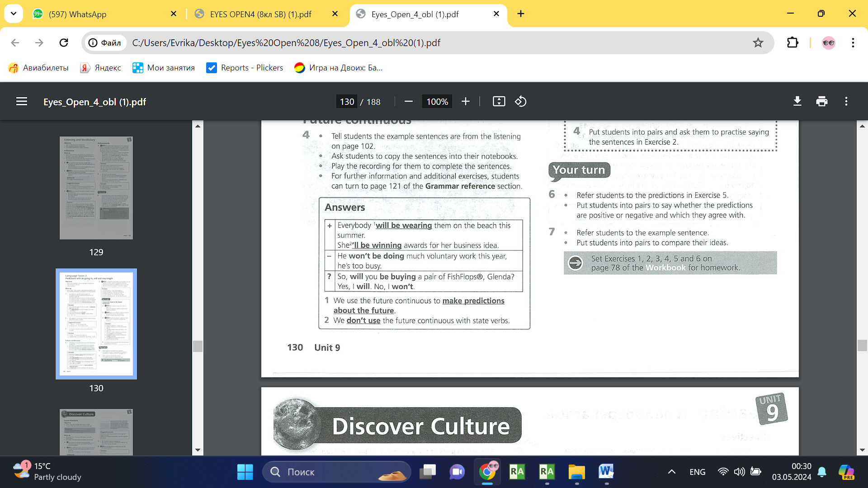Open the Reports - Plickers bookmark
The image size is (868, 488).
245,68
